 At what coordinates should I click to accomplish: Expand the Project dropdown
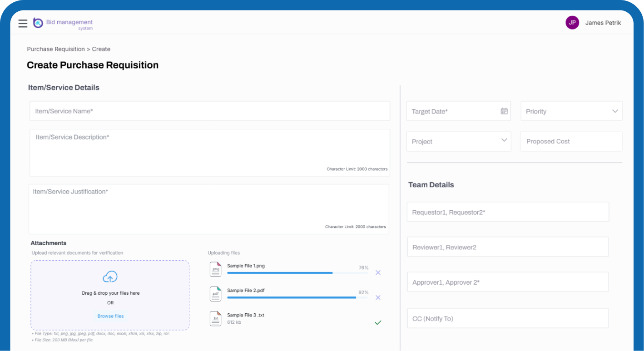503,141
